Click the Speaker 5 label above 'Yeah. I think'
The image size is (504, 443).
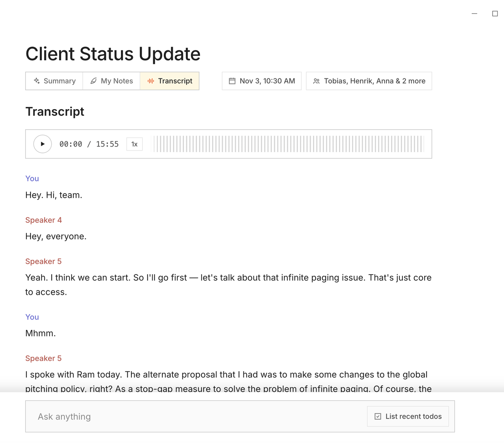[x=44, y=261]
